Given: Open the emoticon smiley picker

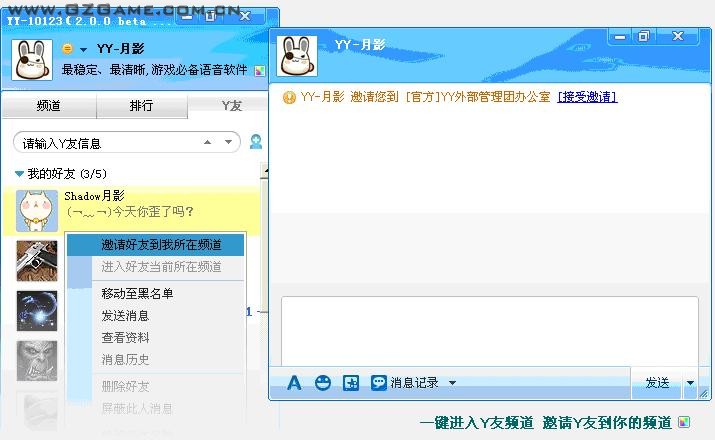Looking at the screenshot, I should point(323,383).
